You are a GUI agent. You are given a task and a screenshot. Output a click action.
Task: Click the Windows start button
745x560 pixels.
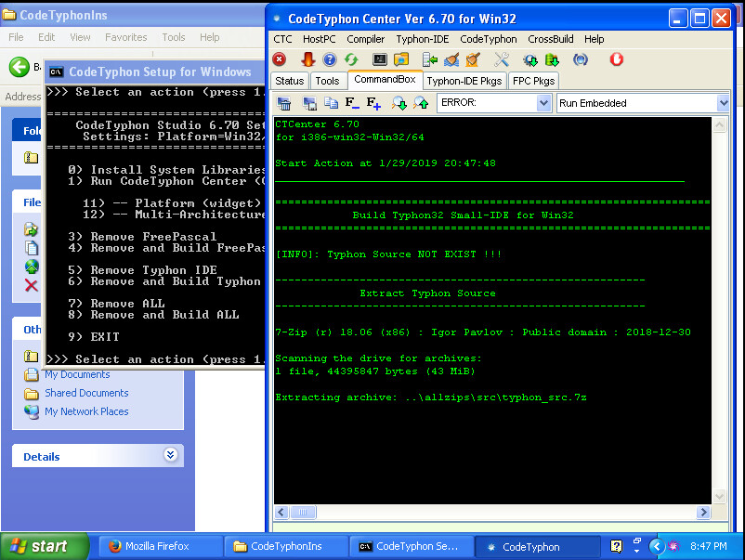pos(45,546)
